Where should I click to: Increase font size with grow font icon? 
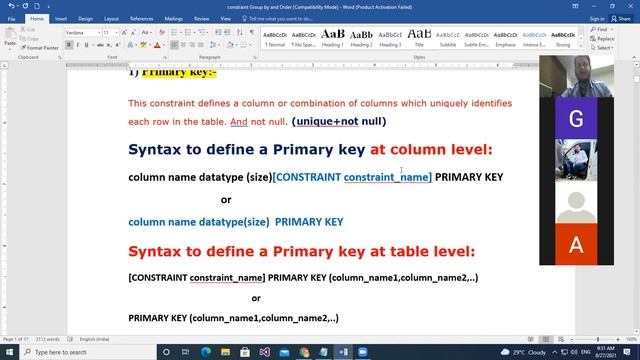point(124,33)
